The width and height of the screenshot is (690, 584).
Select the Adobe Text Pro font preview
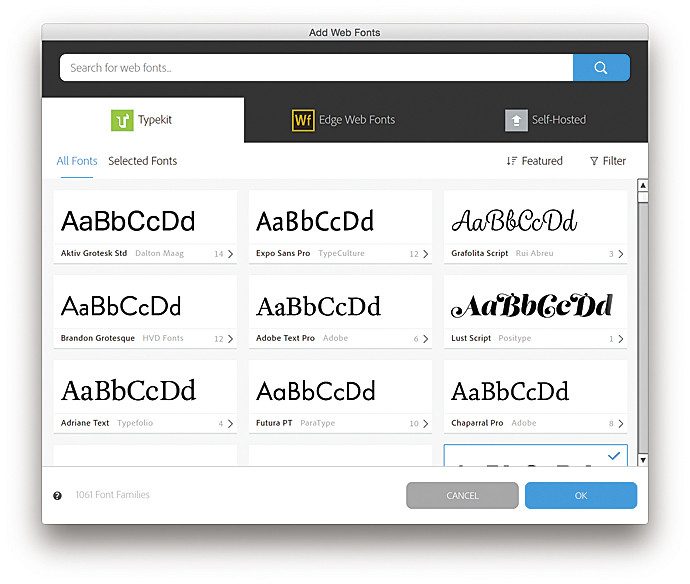point(340,302)
